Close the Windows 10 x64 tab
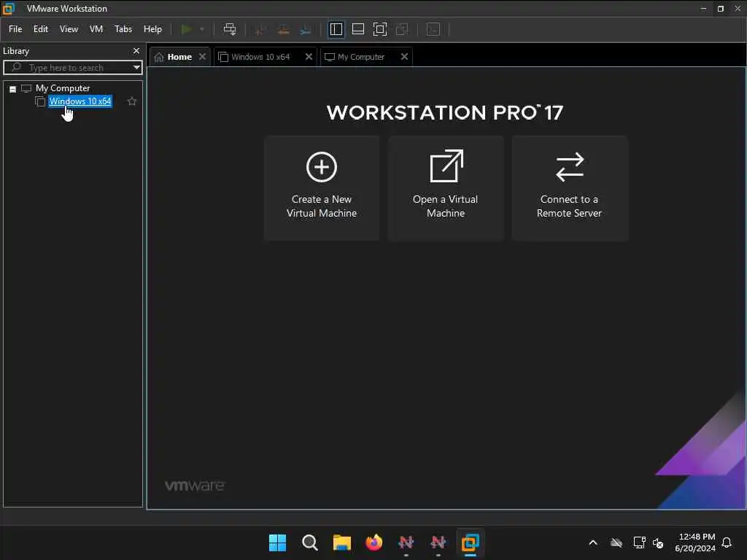 pyautogui.click(x=309, y=57)
